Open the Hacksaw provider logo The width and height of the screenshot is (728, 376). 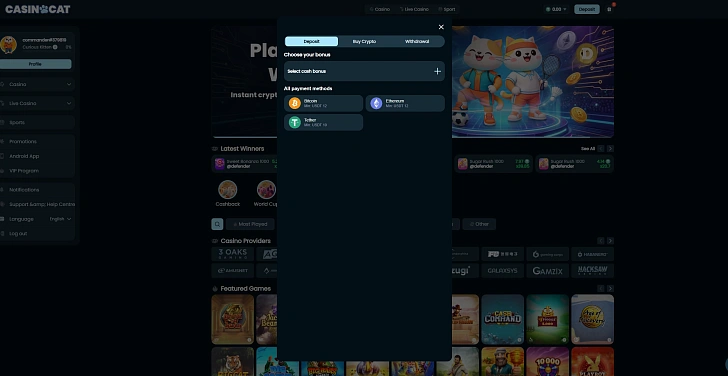[x=592, y=271]
